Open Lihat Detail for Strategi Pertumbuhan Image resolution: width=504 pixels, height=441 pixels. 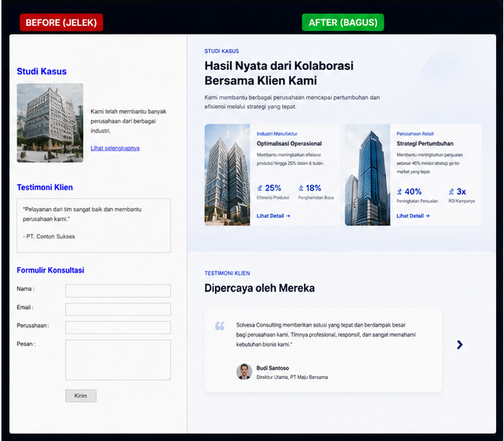click(x=413, y=216)
